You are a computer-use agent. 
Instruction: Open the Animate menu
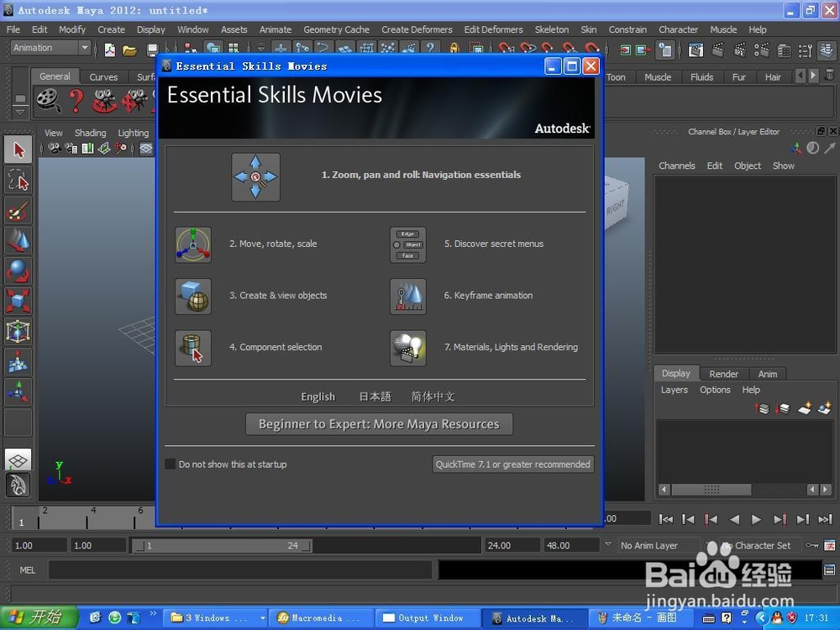[x=276, y=29]
